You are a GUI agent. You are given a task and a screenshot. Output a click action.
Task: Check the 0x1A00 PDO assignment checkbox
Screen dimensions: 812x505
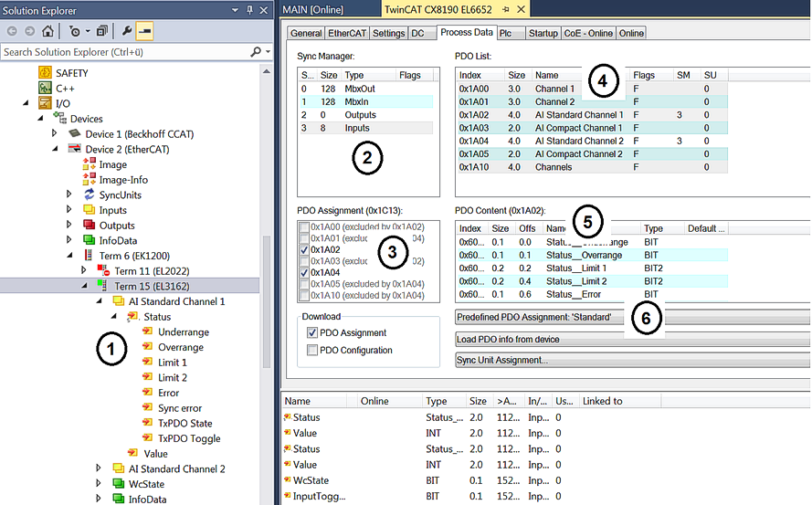(x=304, y=226)
